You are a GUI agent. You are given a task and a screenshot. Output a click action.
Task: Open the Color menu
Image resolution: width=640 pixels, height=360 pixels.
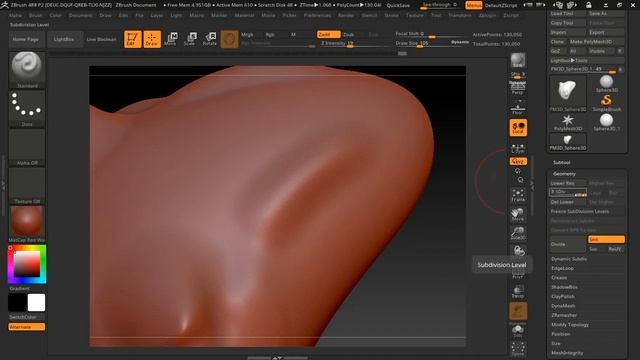click(x=56, y=15)
